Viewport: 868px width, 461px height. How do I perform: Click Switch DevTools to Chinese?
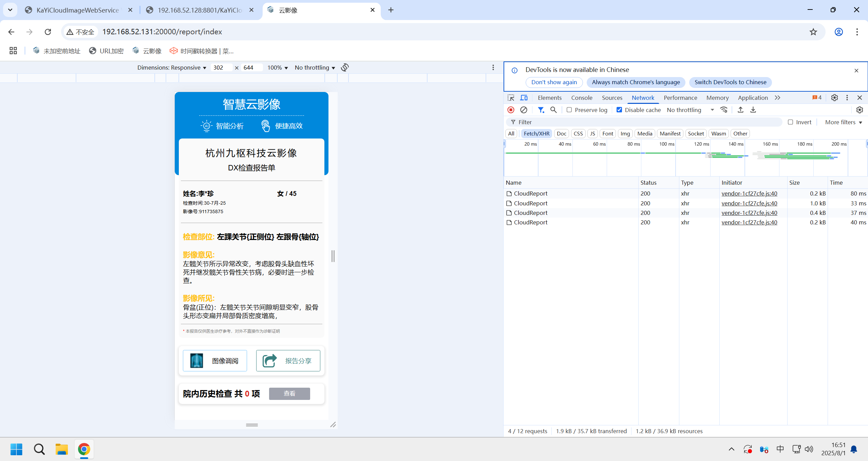coord(730,82)
